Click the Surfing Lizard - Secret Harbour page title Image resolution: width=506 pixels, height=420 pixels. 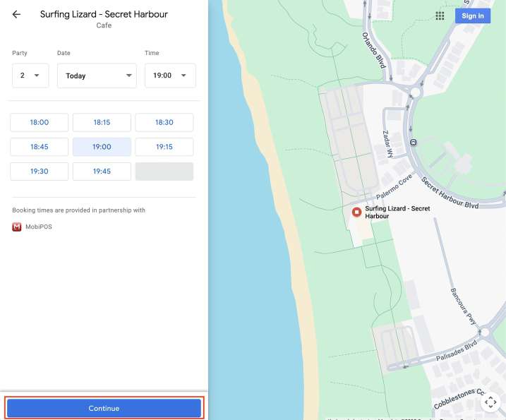[x=104, y=14]
